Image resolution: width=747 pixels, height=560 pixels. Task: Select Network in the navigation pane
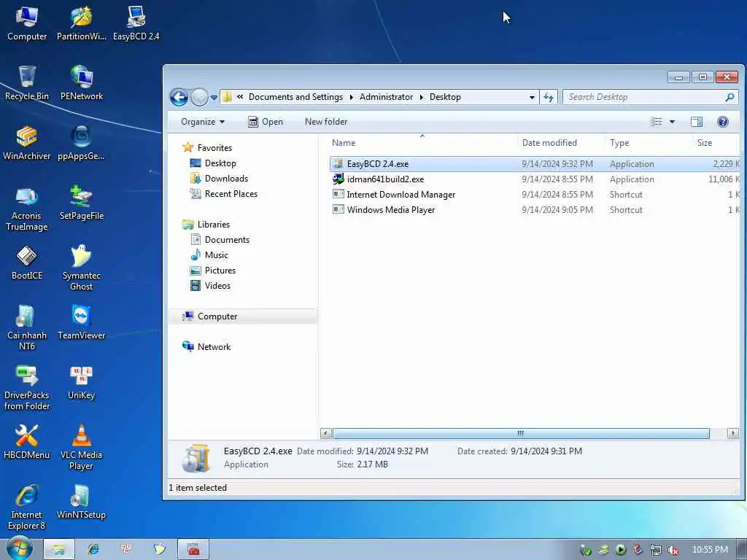(x=214, y=346)
